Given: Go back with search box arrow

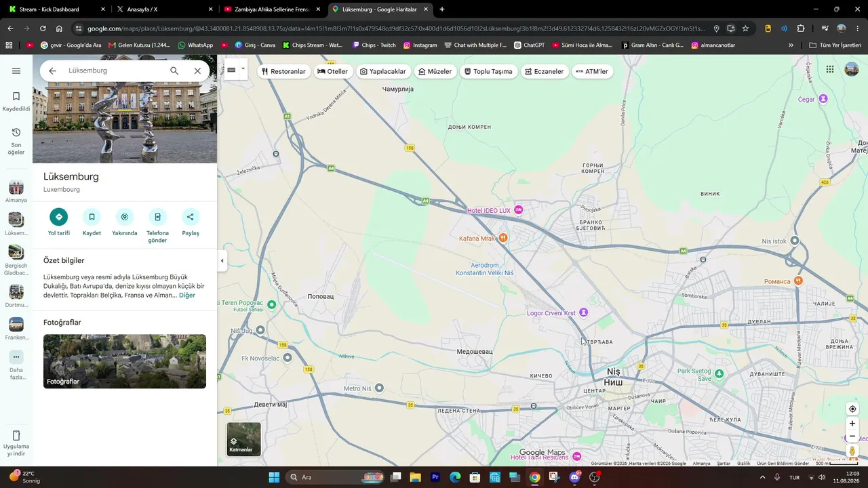Looking at the screenshot, I should [x=52, y=70].
